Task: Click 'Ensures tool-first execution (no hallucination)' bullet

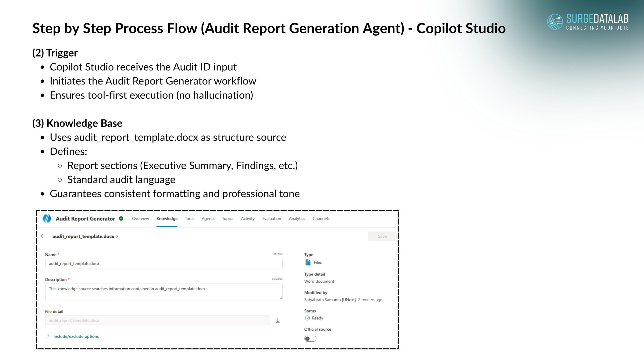Action: click(151, 95)
